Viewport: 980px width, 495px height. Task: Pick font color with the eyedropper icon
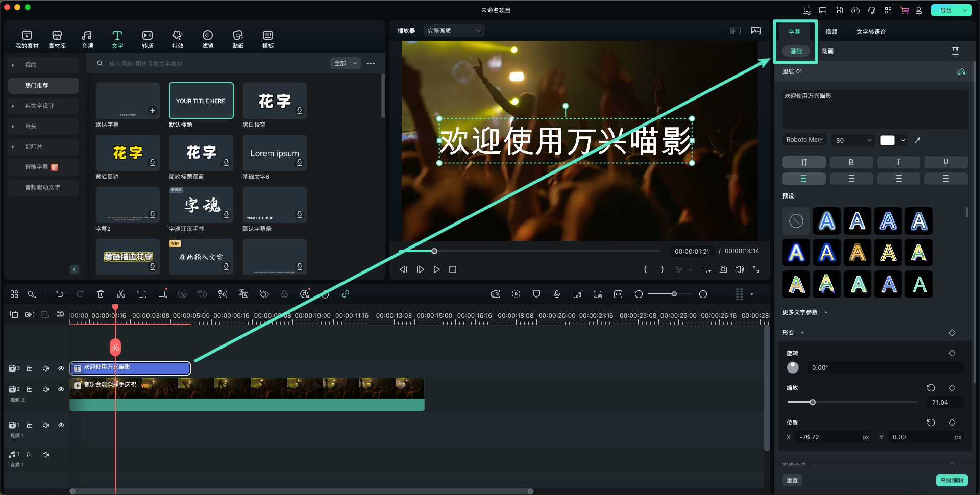point(917,140)
